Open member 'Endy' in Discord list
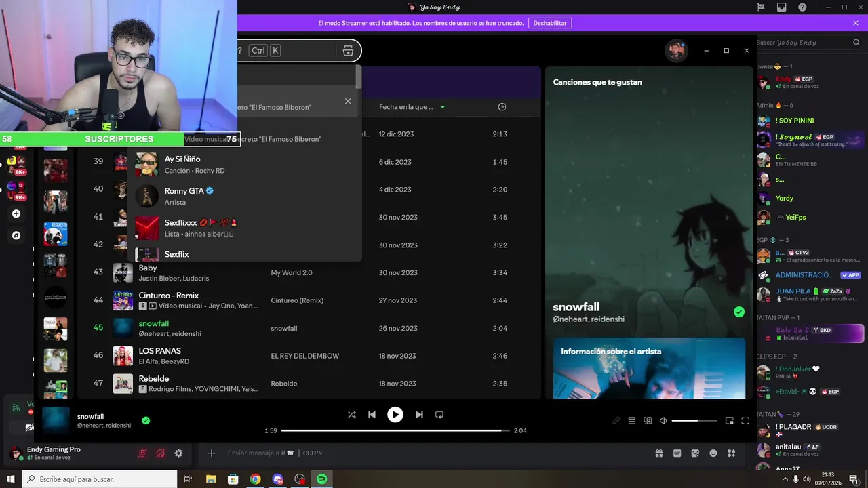868x488 pixels. click(x=810, y=82)
